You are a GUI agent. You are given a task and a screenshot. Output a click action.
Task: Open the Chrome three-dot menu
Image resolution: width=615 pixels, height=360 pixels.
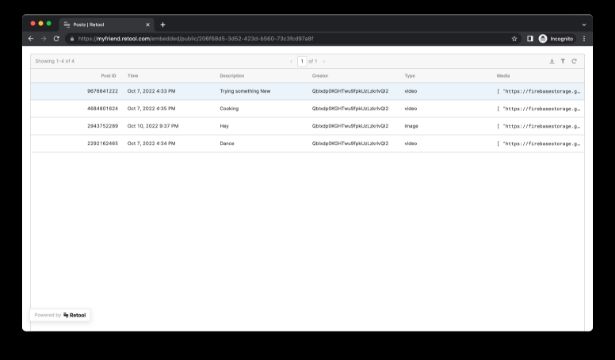pyautogui.click(x=584, y=38)
